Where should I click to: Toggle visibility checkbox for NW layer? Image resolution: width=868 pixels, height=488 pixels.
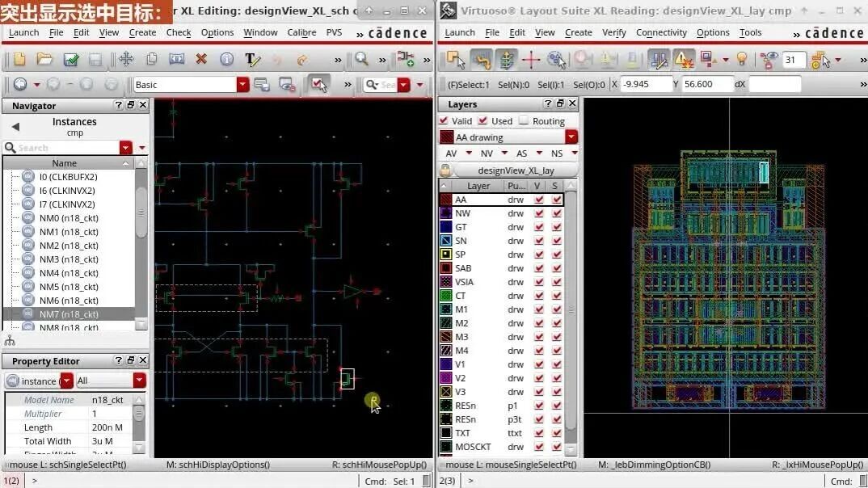(x=538, y=213)
